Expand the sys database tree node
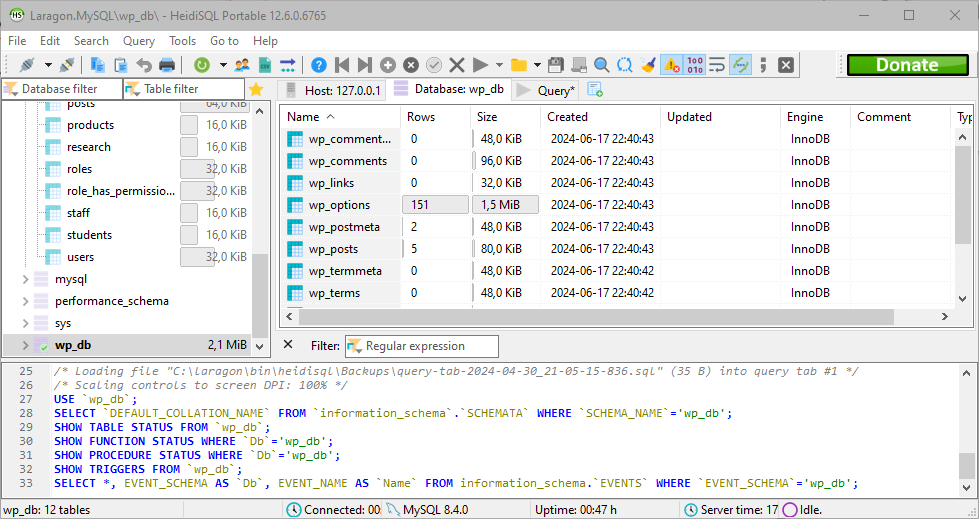The image size is (979, 519). 26,323
